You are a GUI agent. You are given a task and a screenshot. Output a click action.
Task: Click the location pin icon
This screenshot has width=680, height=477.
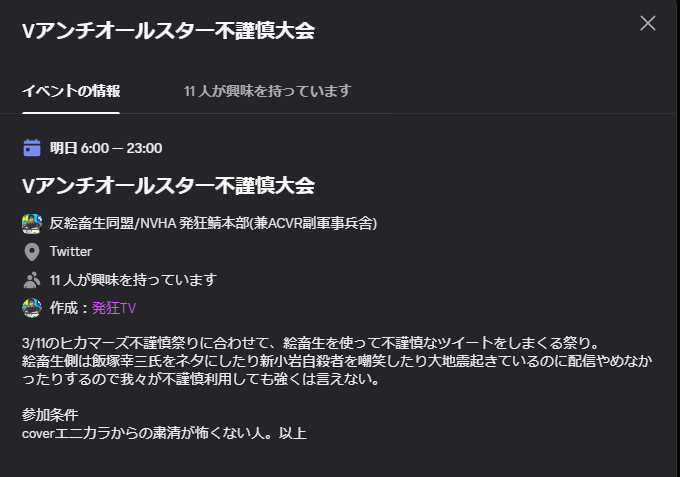(x=32, y=252)
